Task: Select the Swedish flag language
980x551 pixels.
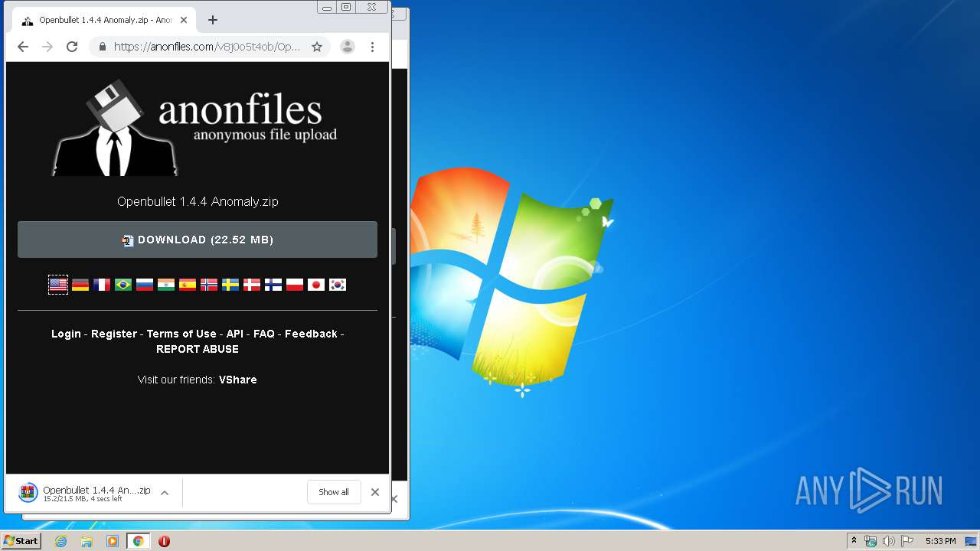Action: click(x=230, y=285)
